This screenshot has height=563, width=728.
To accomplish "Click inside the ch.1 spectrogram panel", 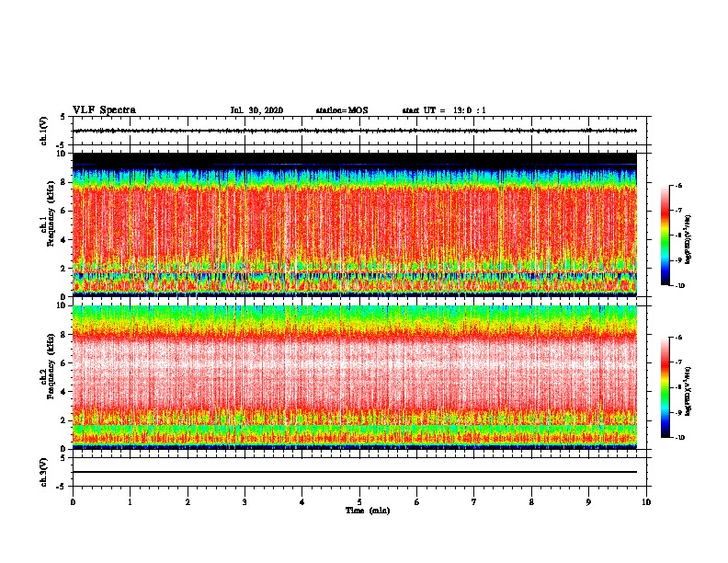I will tap(355, 224).
